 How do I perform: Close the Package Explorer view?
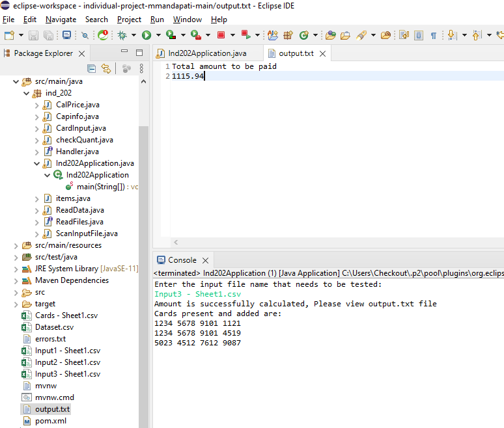tap(82, 53)
